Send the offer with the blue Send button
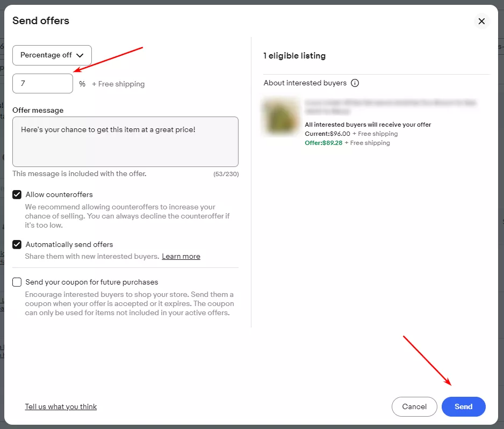Screen dimensions: 504x429 463,406
